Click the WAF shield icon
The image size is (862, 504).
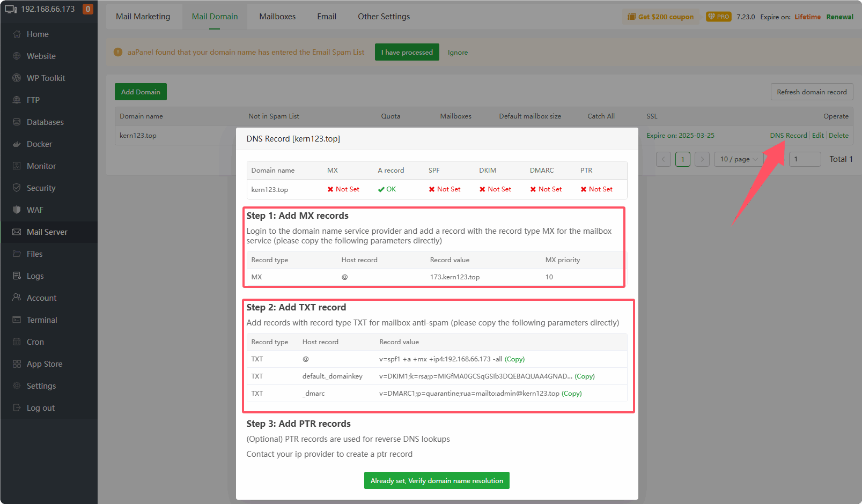(17, 210)
